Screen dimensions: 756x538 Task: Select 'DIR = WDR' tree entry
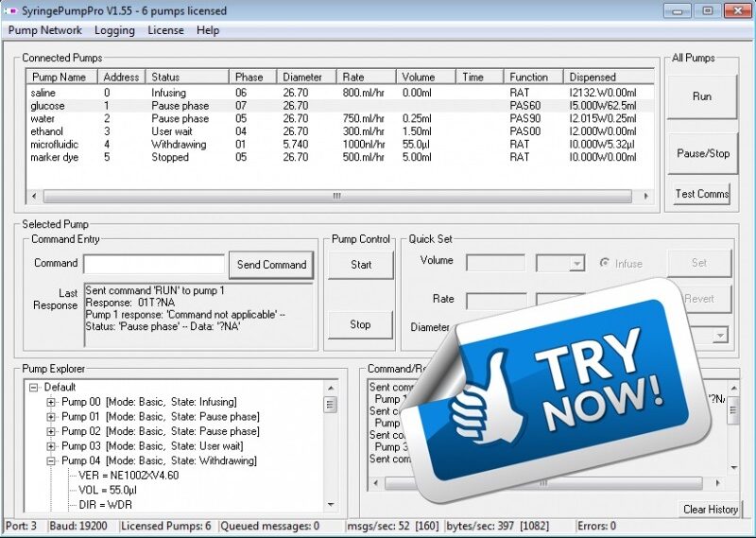tap(106, 505)
